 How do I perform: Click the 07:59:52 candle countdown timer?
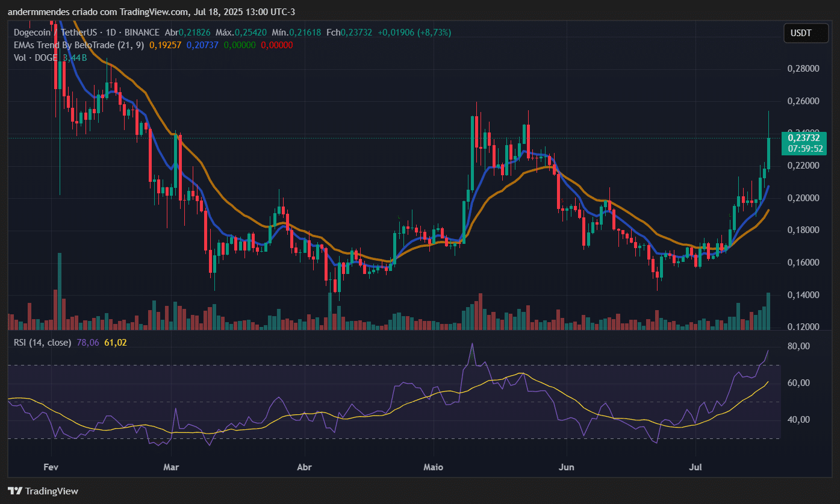(x=805, y=148)
